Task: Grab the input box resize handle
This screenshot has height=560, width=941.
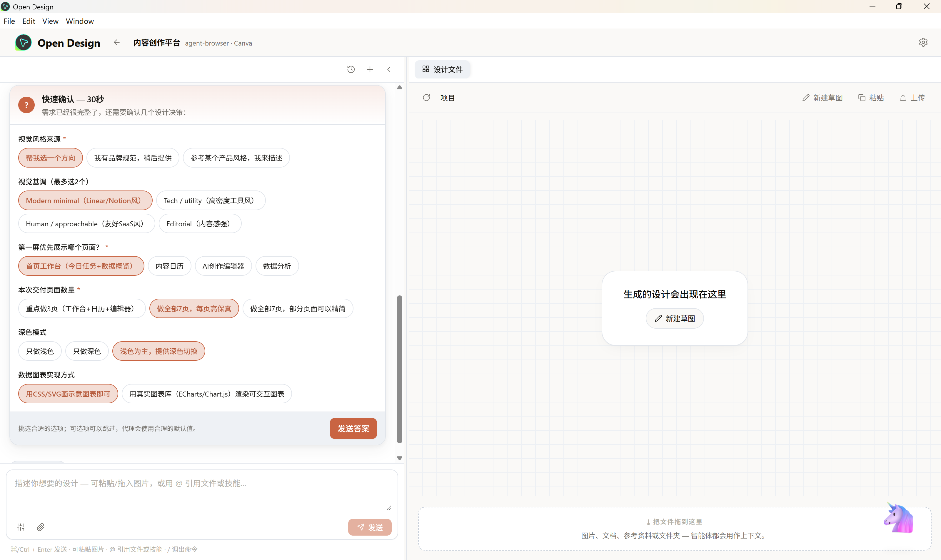Action: coord(389,508)
